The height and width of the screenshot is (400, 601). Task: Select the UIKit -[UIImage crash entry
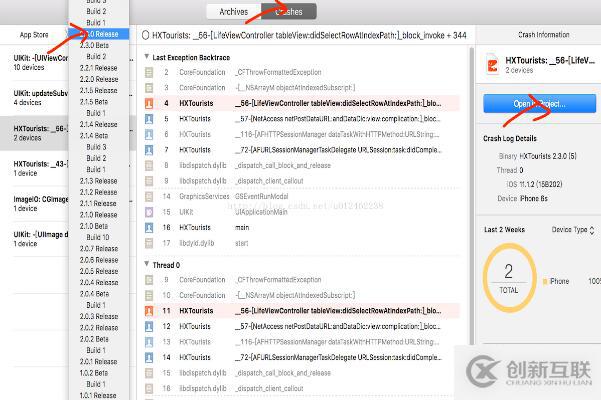[34, 239]
